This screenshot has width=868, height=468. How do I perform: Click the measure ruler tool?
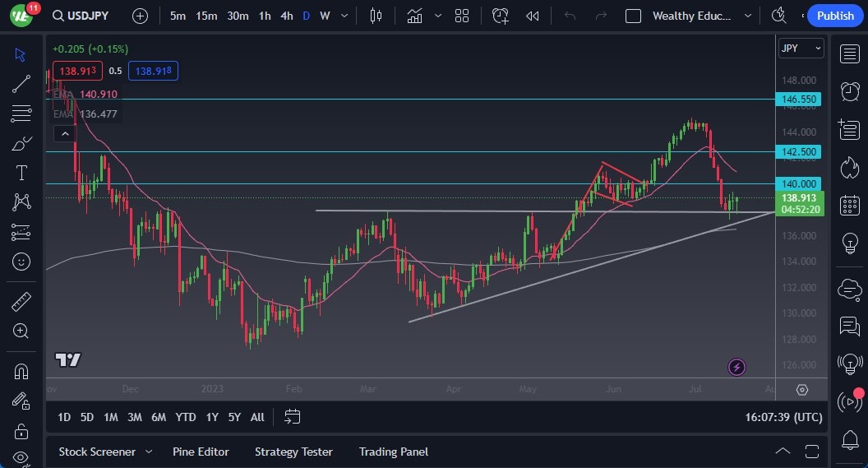coord(21,302)
